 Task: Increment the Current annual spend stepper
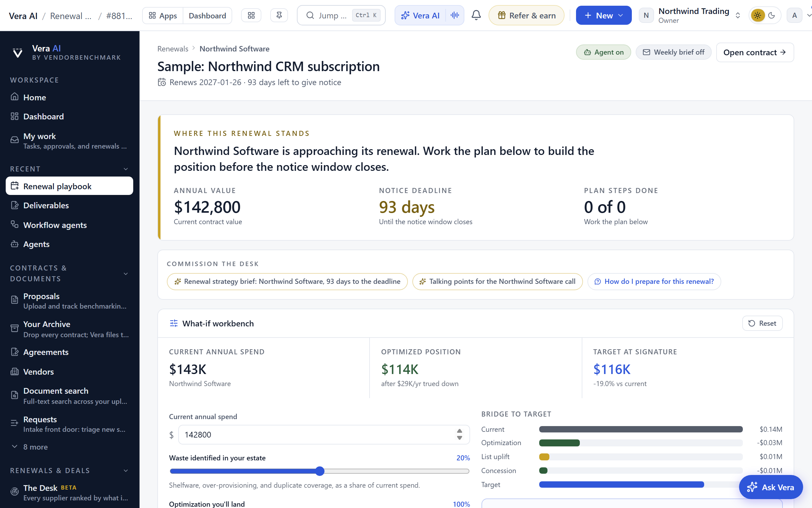[459, 431]
